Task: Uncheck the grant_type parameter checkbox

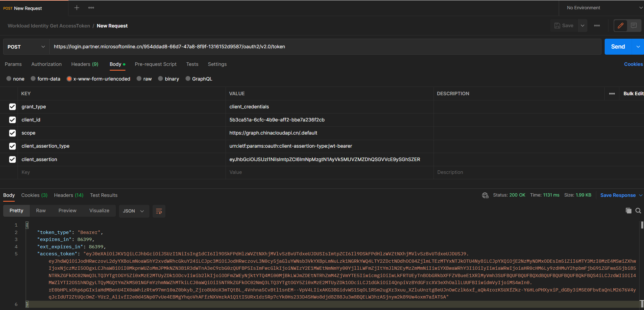Action: [x=12, y=107]
